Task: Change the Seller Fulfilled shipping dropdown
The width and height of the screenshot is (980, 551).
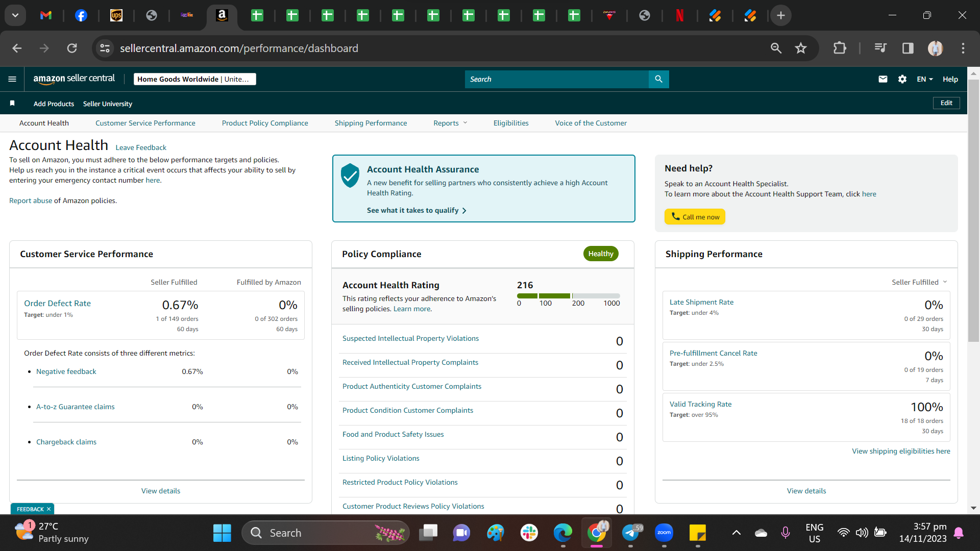Action: (x=919, y=282)
